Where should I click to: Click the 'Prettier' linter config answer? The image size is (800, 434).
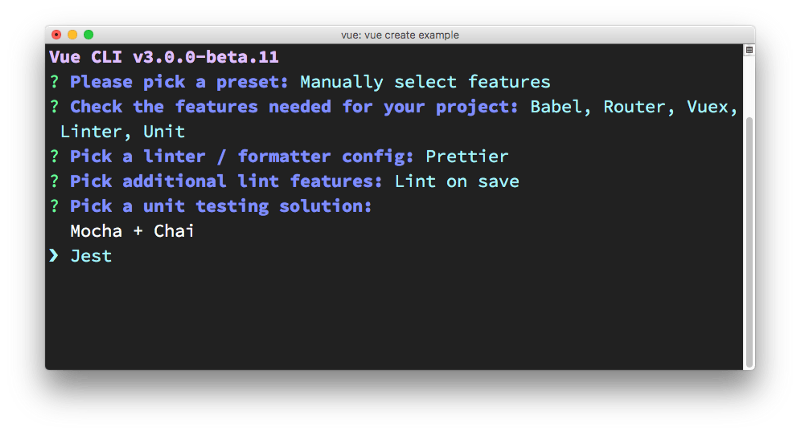(x=467, y=156)
